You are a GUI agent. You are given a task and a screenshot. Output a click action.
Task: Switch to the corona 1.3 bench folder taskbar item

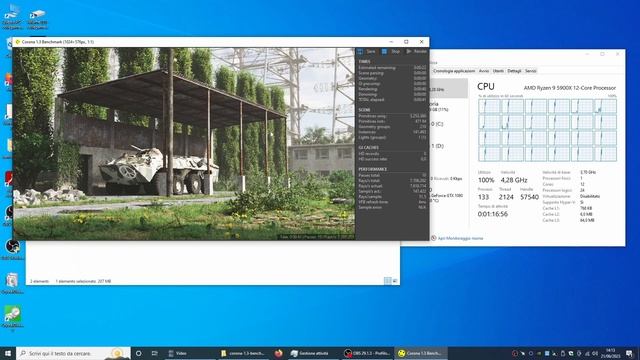pos(243,353)
